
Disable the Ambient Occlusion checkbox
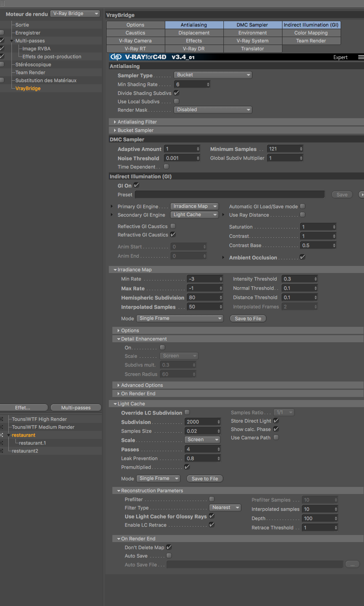[302, 257]
